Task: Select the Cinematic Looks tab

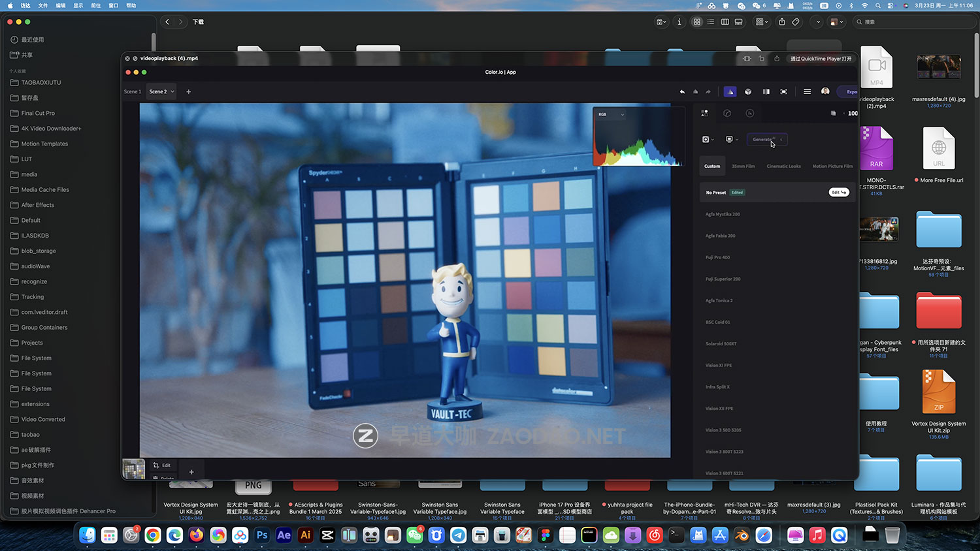Action: 783,166
